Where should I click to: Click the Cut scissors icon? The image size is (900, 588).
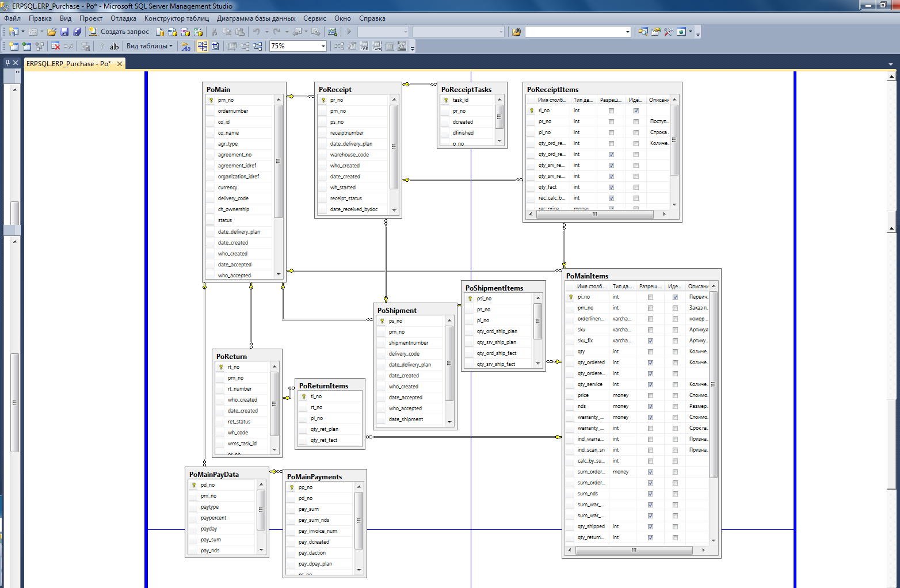pyautogui.click(x=214, y=32)
